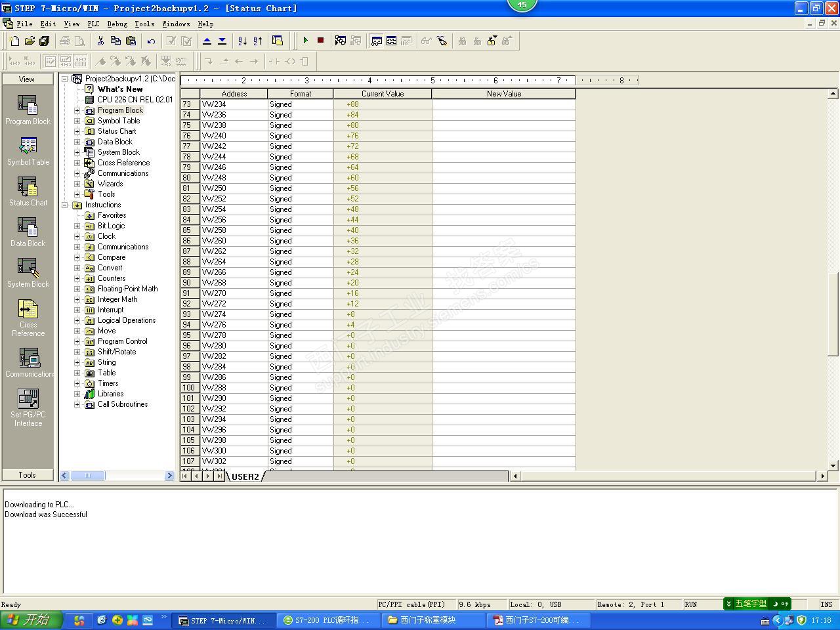The height and width of the screenshot is (630, 840).
Task: Toggle Program Status monitoring icon
Action: tap(340, 41)
